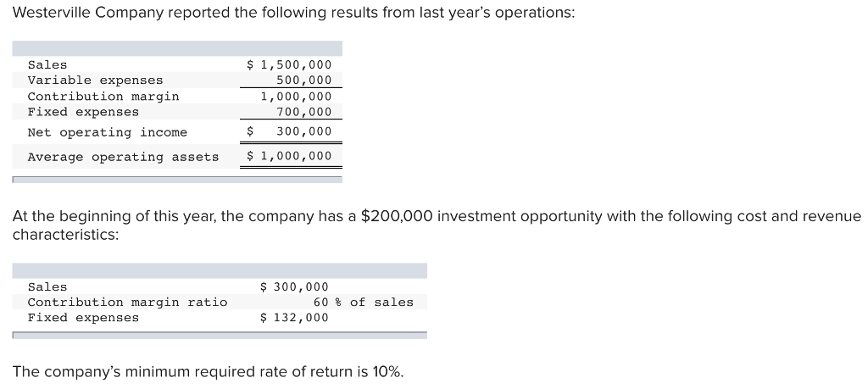Select the Contribution margin row label
The height and width of the screenshot is (389, 868).
point(103,97)
